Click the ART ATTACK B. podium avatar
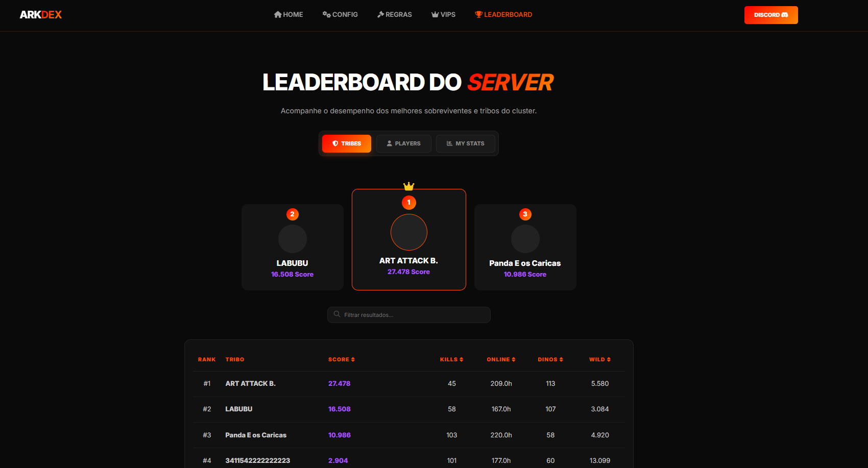This screenshot has width=868, height=468. point(408,232)
